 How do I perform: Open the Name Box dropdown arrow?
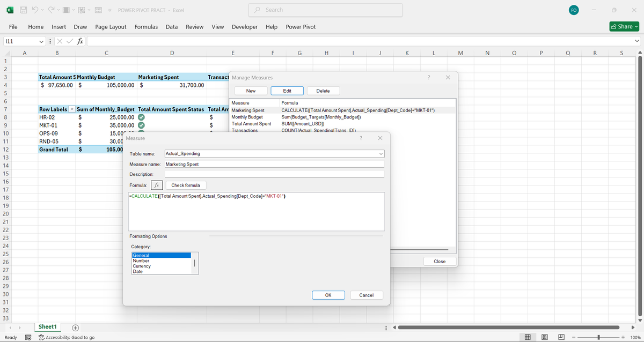41,41
